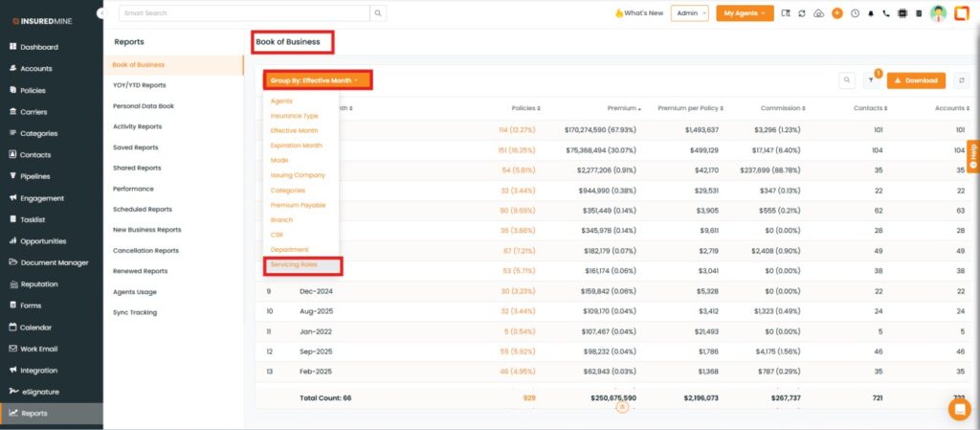Open the Admin role dropdown

(x=690, y=13)
